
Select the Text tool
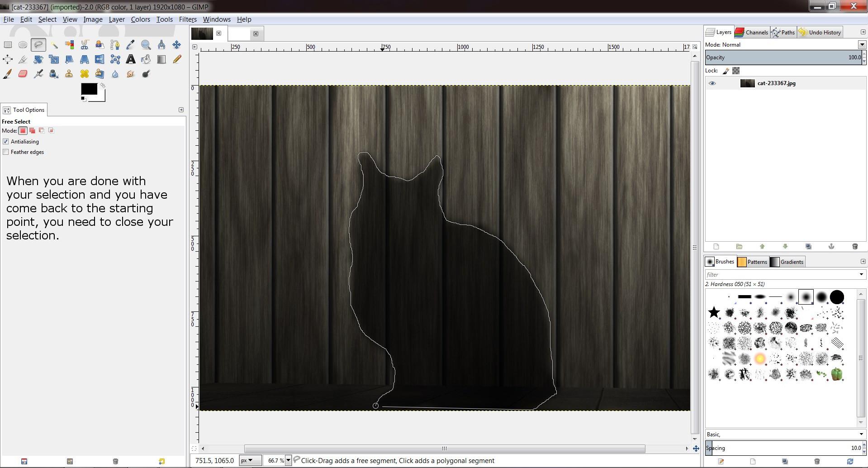130,59
